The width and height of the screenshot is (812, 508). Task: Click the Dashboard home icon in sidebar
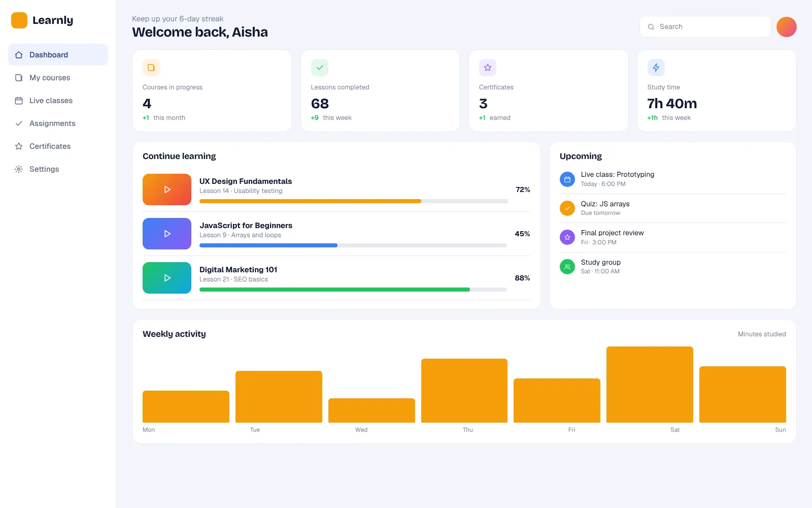click(19, 55)
